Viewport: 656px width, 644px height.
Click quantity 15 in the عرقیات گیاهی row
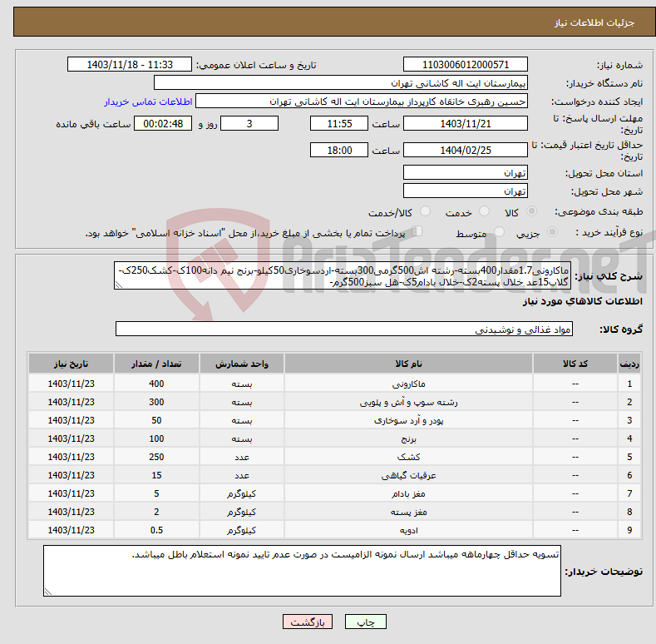click(x=156, y=475)
